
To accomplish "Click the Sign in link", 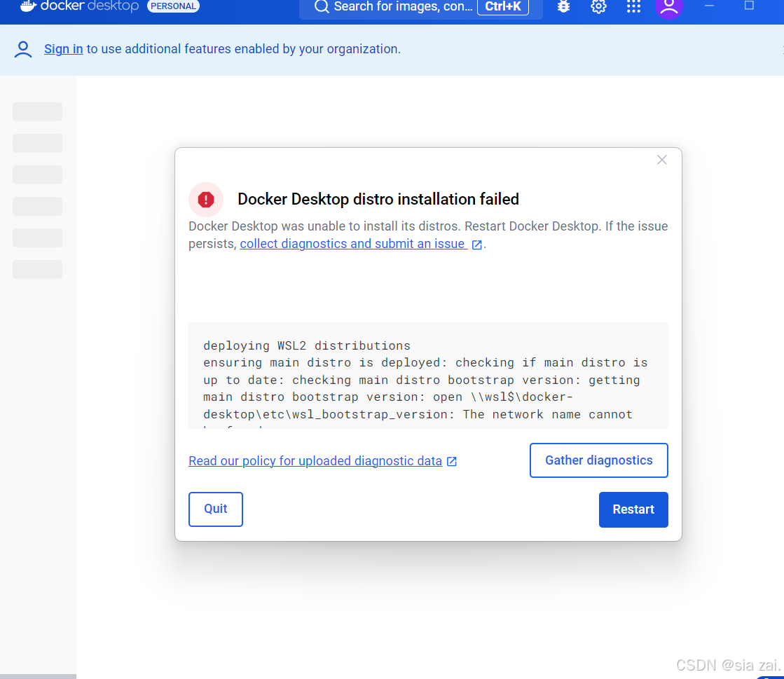I will 64,49.
